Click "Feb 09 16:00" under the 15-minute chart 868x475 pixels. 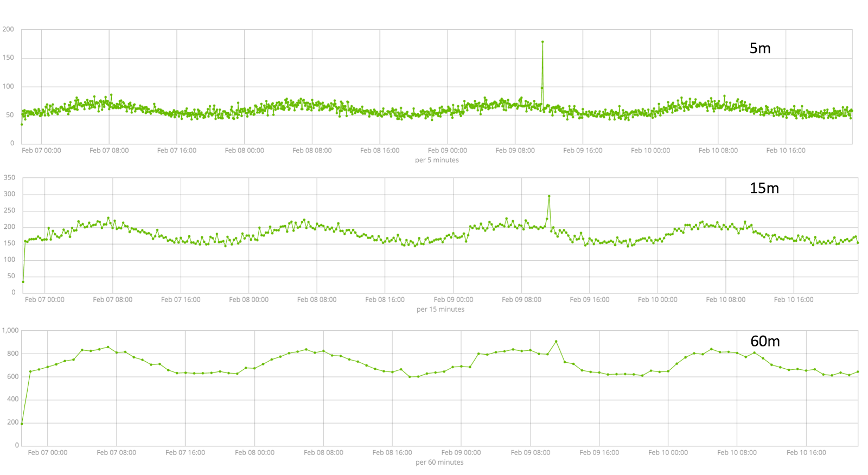[x=590, y=299]
